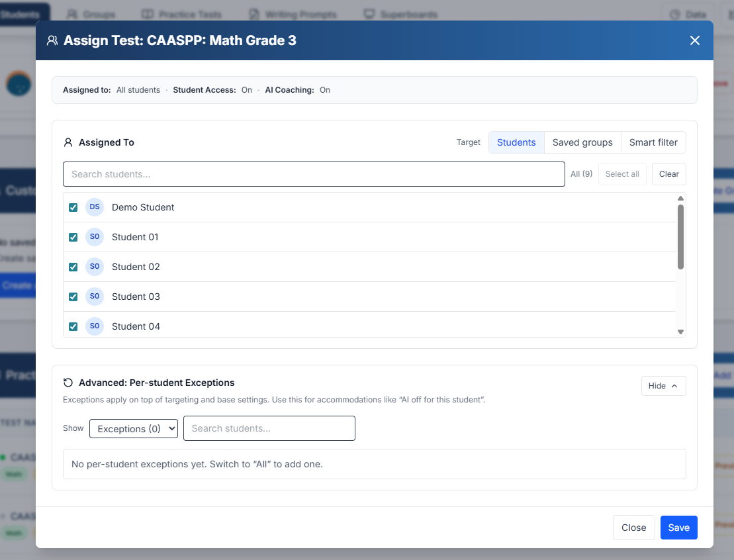Click the scroll up arrow in student list

(680, 198)
